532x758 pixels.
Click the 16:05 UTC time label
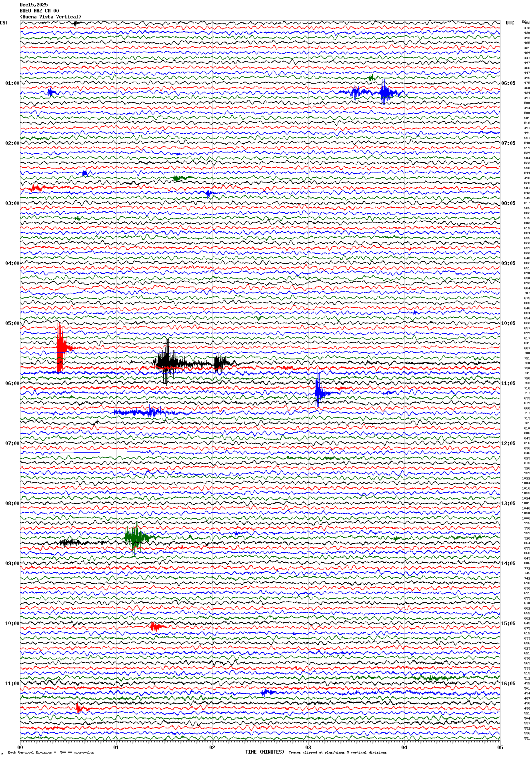pyautogui.click(x=508, y=684)
